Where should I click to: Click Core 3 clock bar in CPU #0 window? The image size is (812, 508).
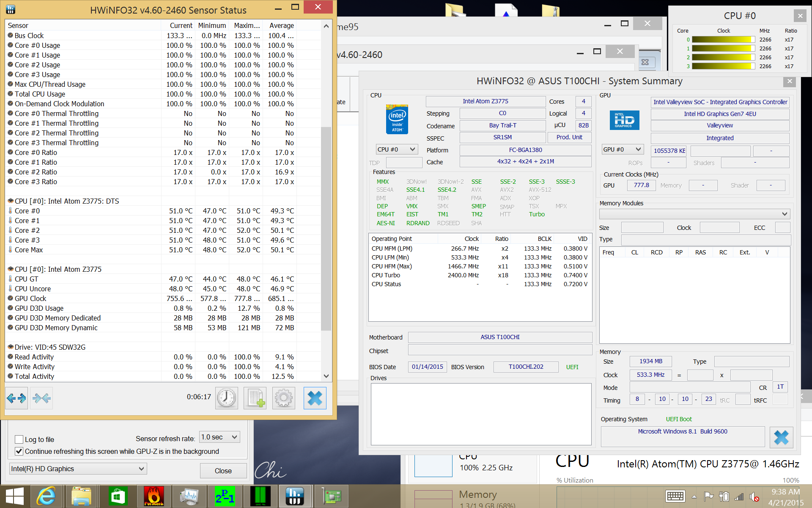click(x=724, y=66)
